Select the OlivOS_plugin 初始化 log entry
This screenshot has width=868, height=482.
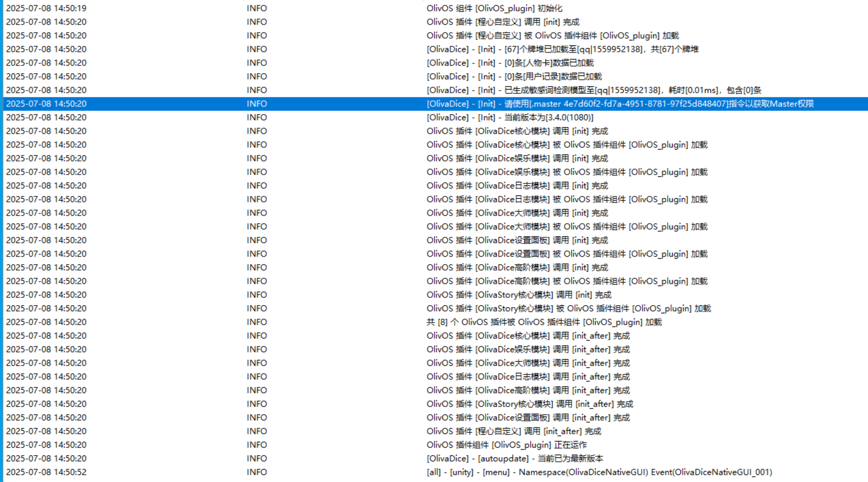[x=494, y=8]
